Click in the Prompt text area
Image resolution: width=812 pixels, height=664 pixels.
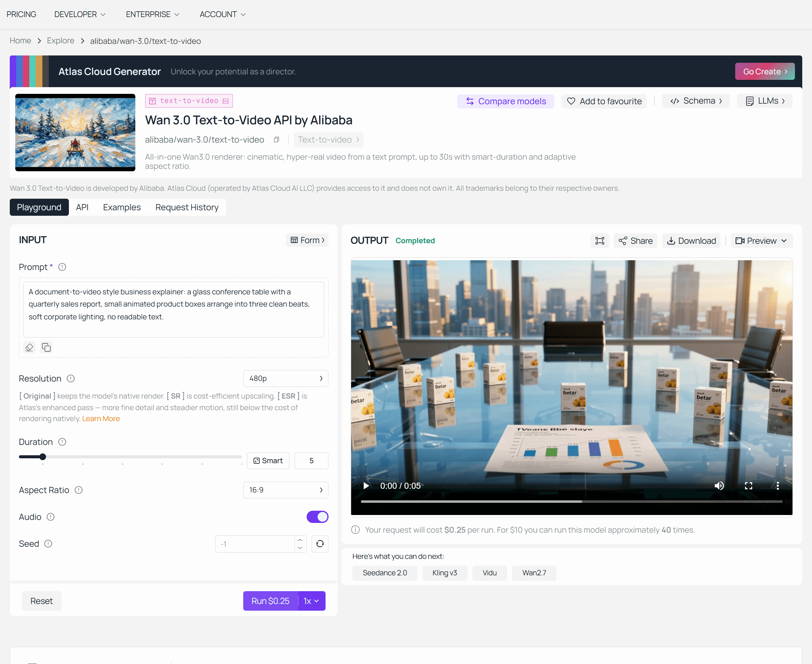(174, 310)
